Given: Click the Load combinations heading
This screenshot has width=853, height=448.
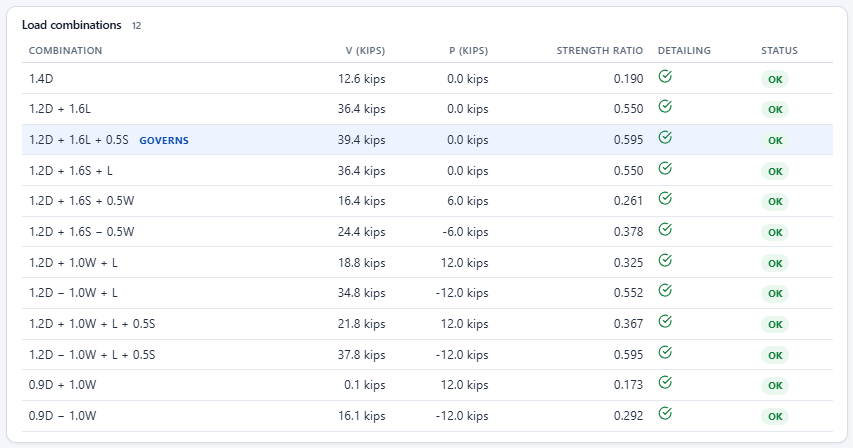Looking at the screenshot, I should (72, 25).
